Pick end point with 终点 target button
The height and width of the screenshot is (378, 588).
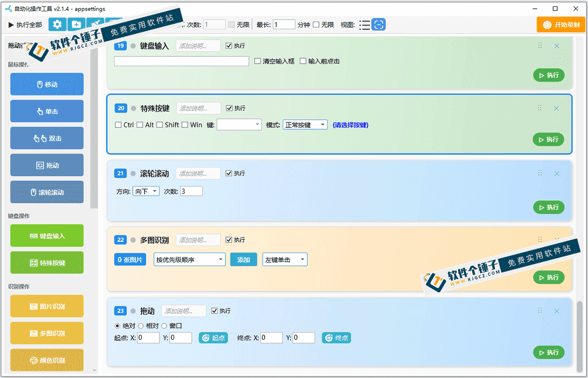click(x=336, y=338)
